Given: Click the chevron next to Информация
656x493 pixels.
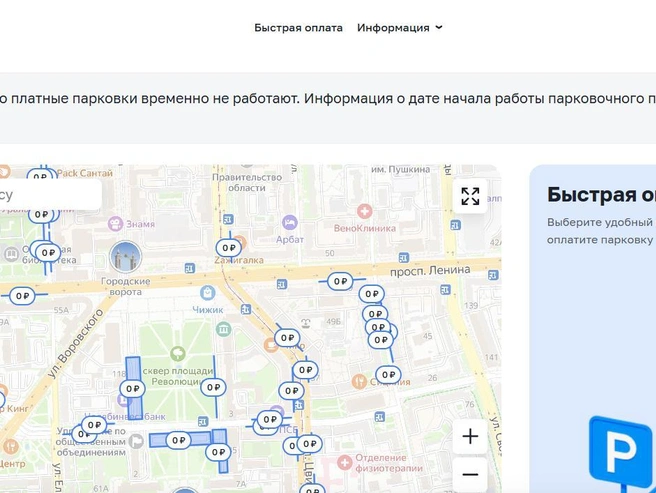Looking at the screenshot, I should 438,28.
